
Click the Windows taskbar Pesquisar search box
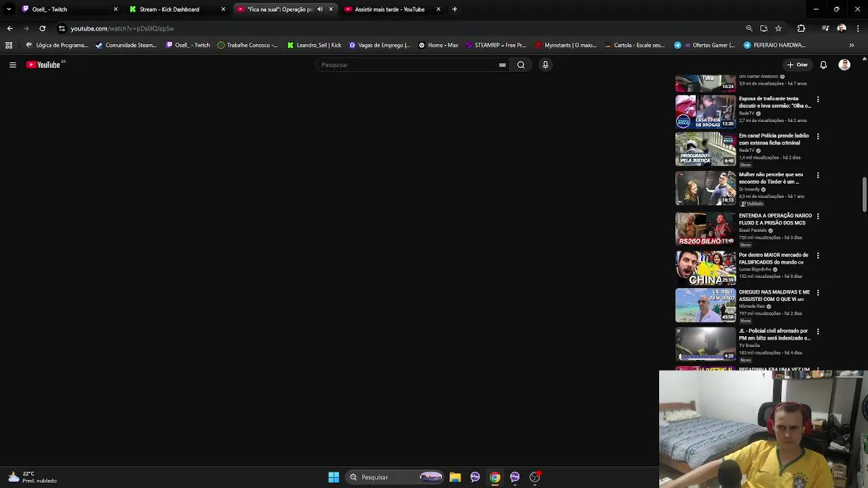point(396,477)
